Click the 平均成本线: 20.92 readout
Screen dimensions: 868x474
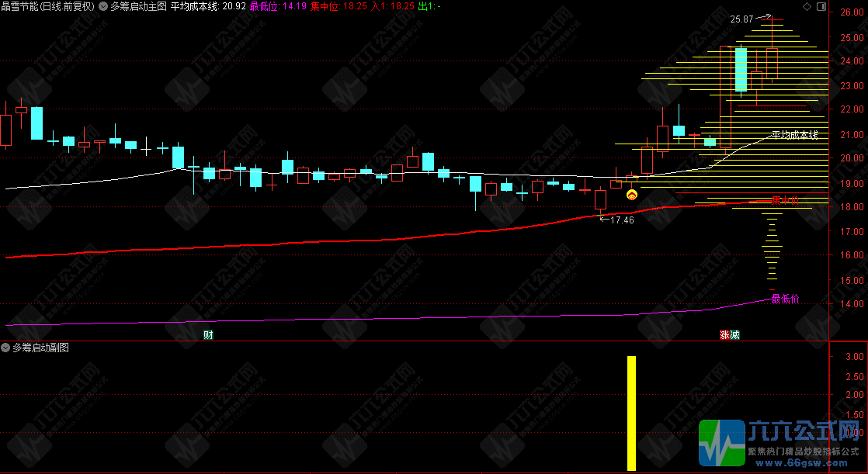point(207,7)
